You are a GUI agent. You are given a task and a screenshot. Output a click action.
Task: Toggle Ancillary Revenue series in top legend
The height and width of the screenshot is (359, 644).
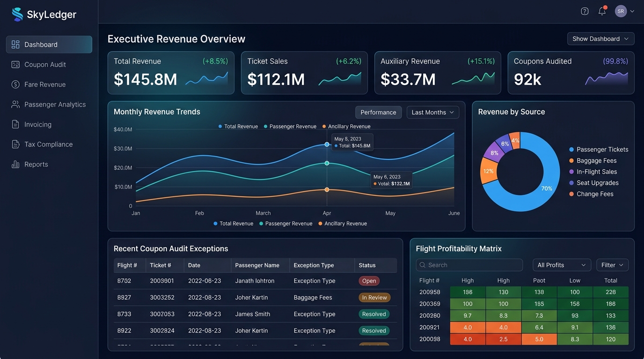[346, 126]
